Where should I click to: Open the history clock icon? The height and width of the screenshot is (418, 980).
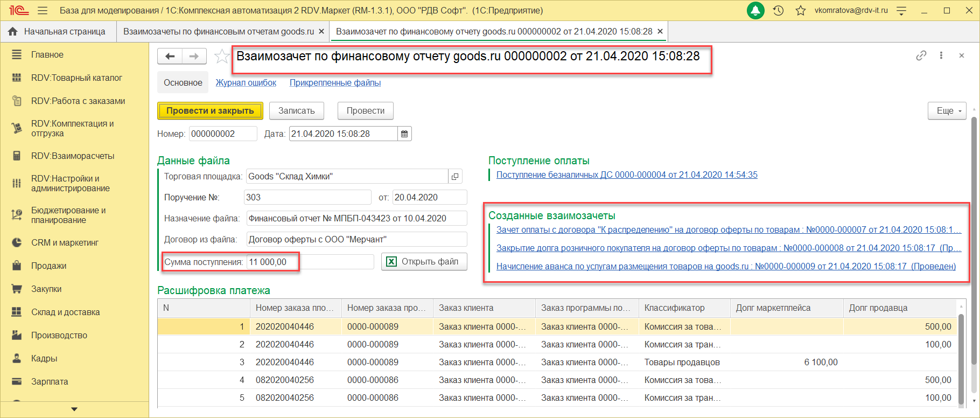click(x=778, y=10)
